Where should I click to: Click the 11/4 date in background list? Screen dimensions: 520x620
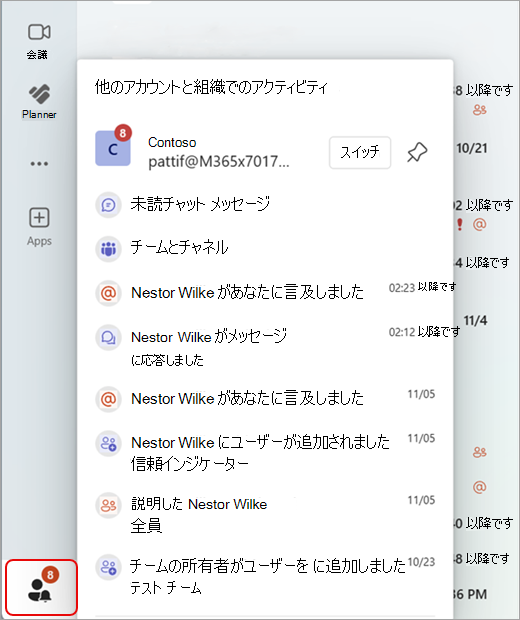pyautogui.click(x=475, y=320)
